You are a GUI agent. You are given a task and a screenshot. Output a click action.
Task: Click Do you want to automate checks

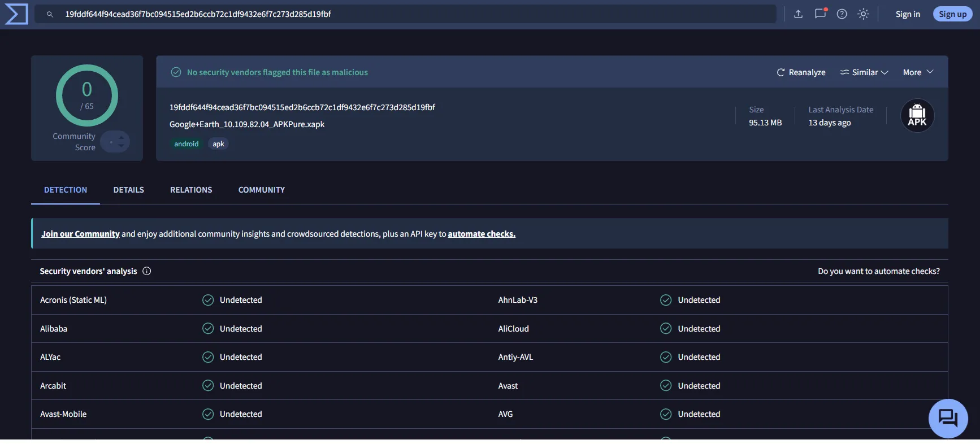click(x=879, y=271)
